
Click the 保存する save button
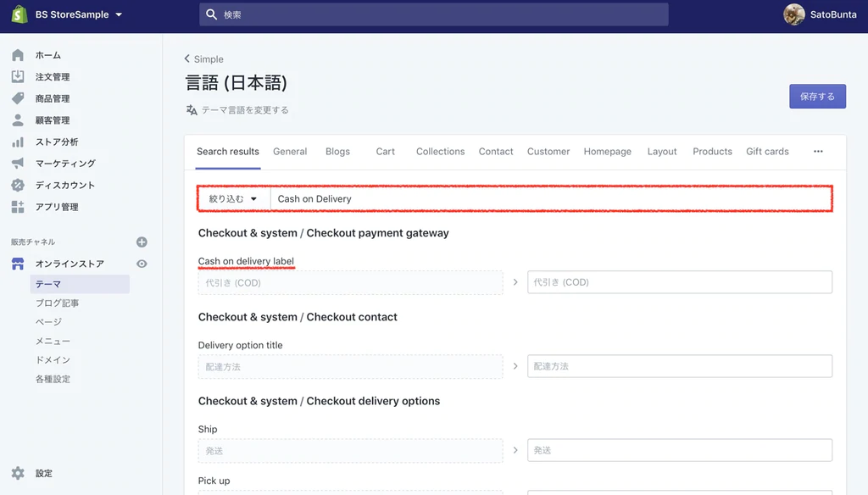(817, 96)
